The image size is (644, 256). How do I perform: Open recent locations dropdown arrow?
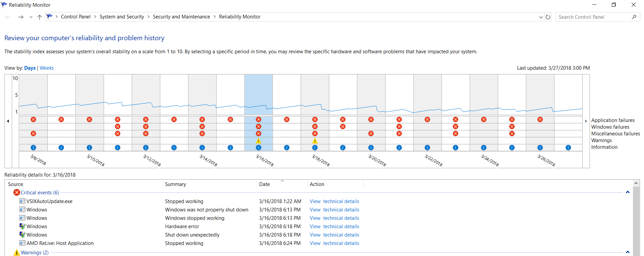pos(31,17)
